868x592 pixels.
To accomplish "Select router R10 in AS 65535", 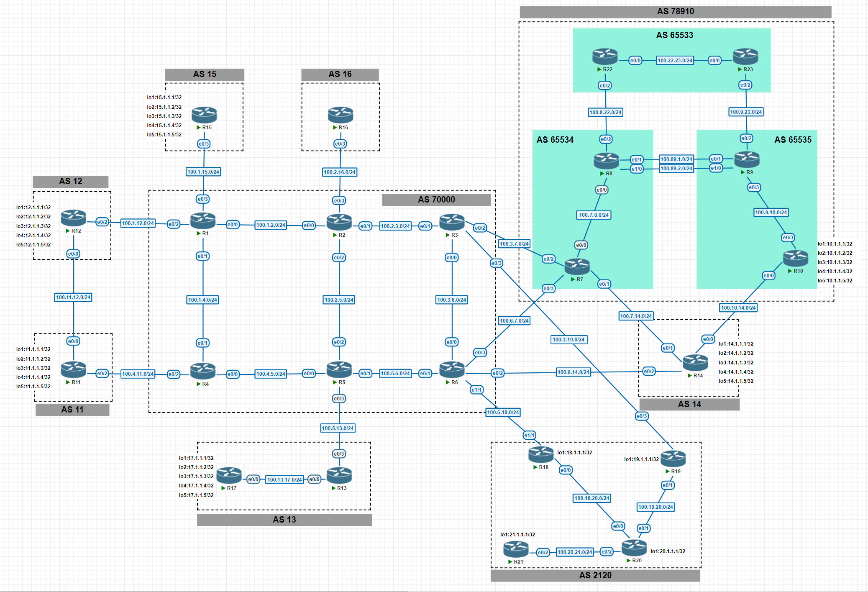I will tap(796, 259).
